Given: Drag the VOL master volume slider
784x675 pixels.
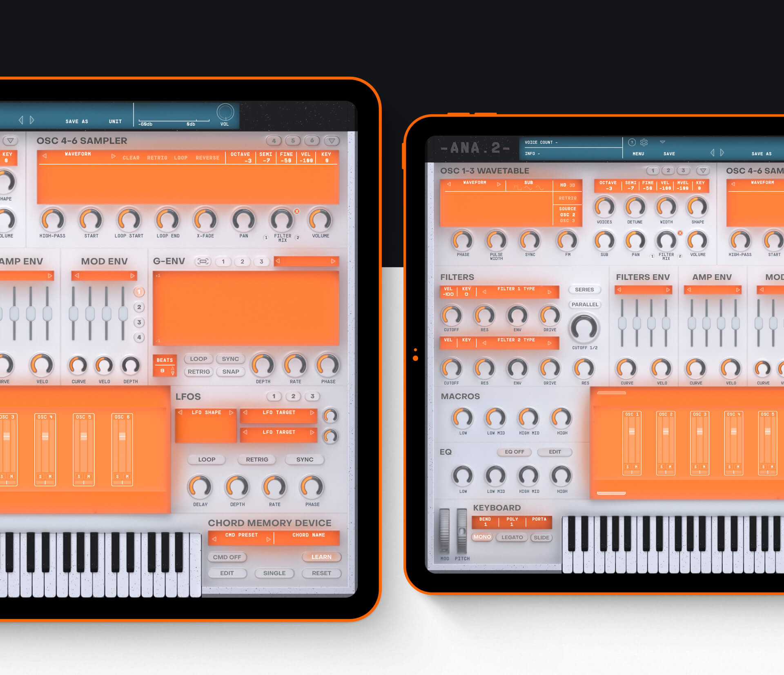Looking at the screenshot, I should tap(226, 113).
